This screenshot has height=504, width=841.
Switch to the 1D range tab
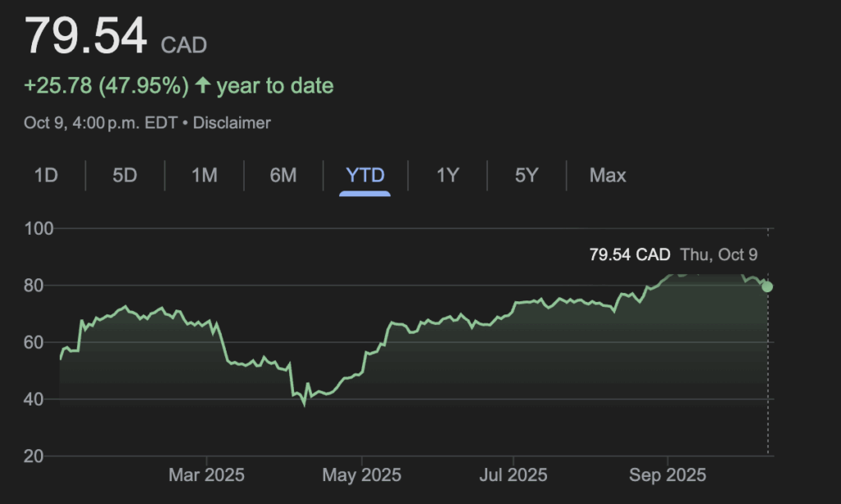(46, 175)
